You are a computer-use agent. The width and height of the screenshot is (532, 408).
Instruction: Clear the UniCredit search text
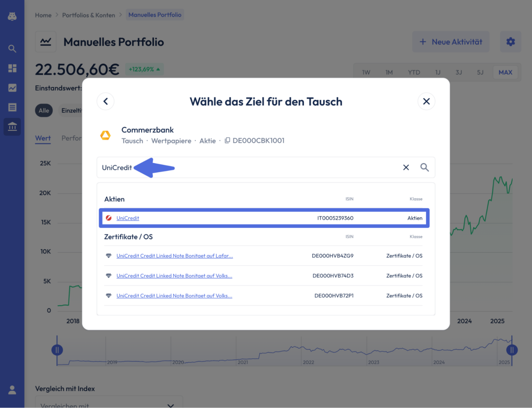tap(406, 167)
